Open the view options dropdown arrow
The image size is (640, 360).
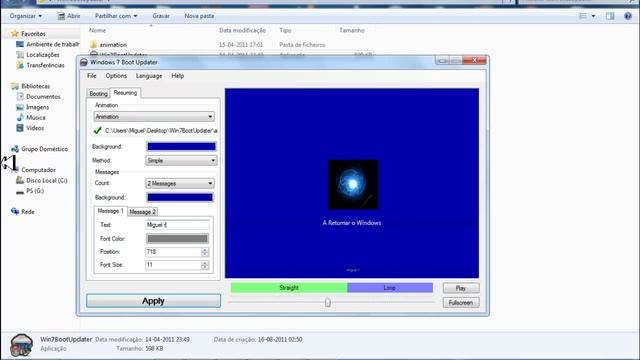click(x=593, y=16)
